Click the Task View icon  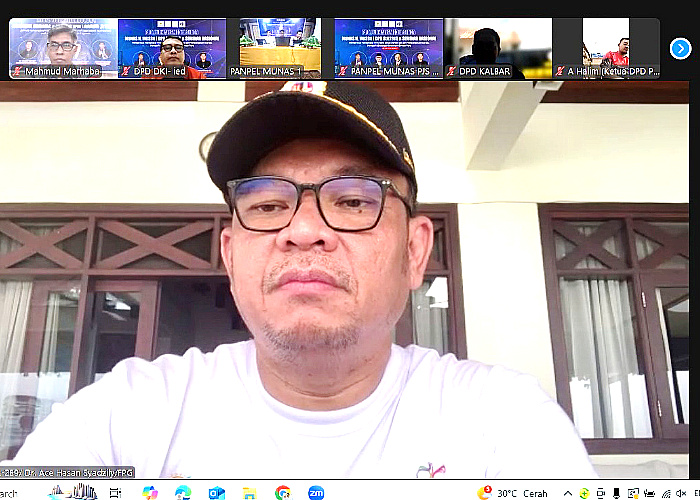(116, 492)
